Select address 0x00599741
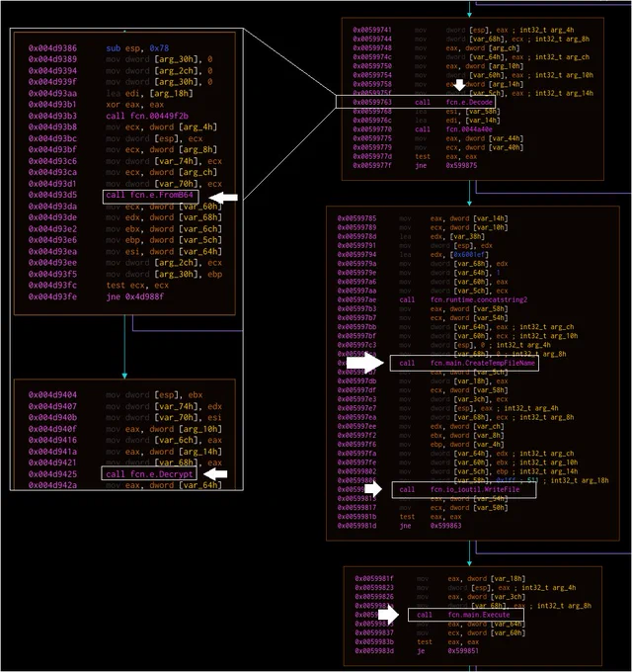Viewport: 632px width, 672px height. click(372, 30)
